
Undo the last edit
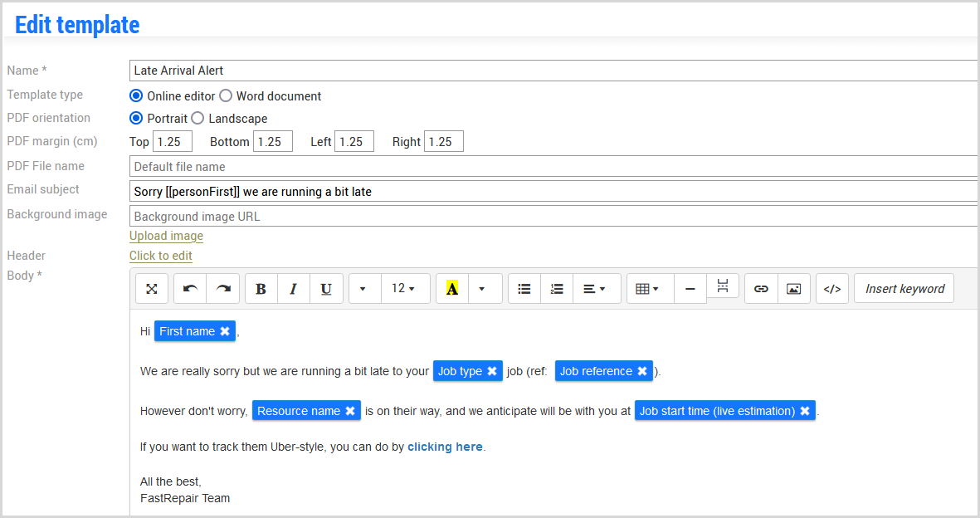pos(190,289)
